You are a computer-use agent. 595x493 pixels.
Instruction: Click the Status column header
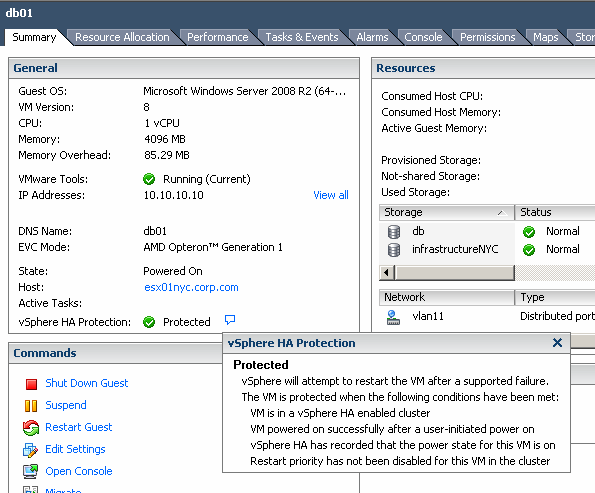555,213
